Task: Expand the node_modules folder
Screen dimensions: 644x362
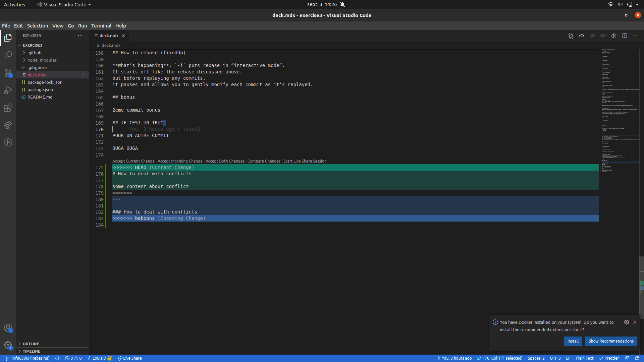Action: pyautogui.click(x=42, y=60)
